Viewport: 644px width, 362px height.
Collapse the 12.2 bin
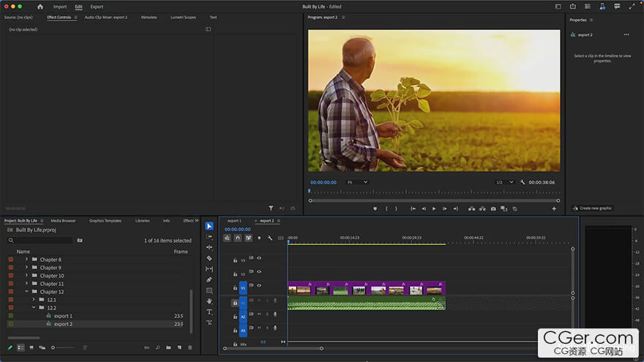34,307
